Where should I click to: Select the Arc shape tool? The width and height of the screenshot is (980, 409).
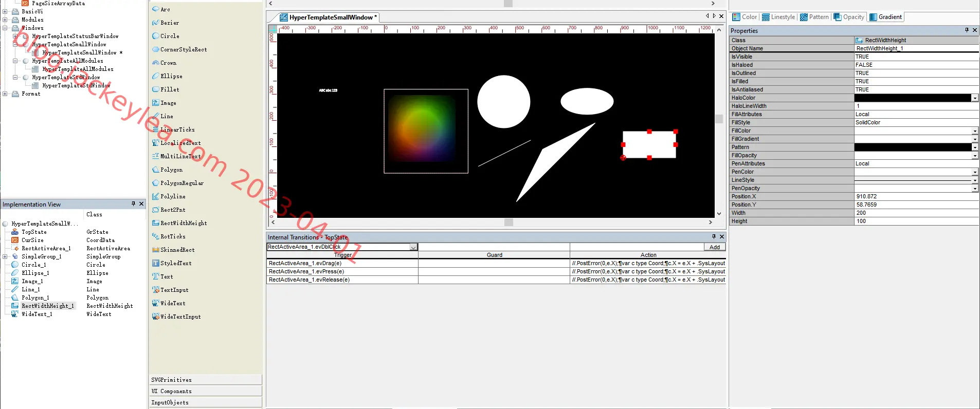click(x=161, y=9)
